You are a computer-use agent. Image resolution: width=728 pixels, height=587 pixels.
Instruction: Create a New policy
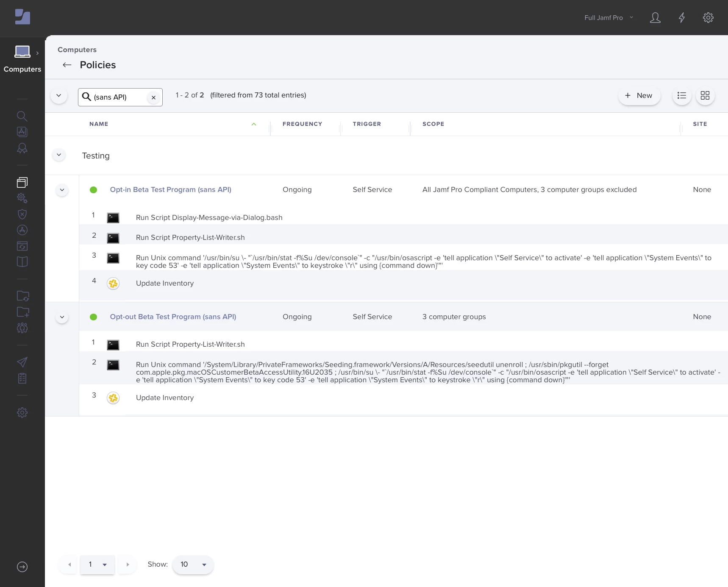coord(639,96)
